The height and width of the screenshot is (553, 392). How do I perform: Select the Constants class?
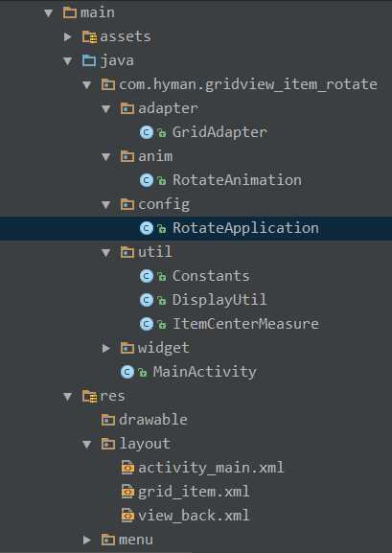(211, 276)
